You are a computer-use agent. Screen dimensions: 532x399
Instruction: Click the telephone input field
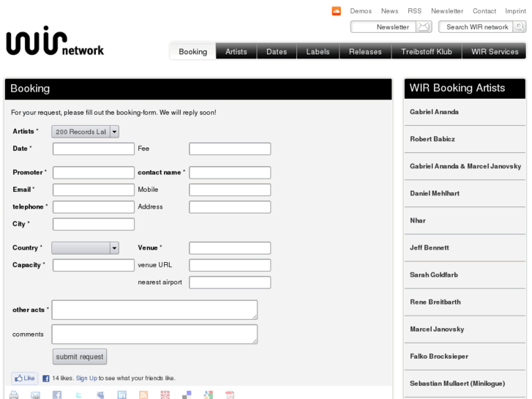(x=94, y=207)
